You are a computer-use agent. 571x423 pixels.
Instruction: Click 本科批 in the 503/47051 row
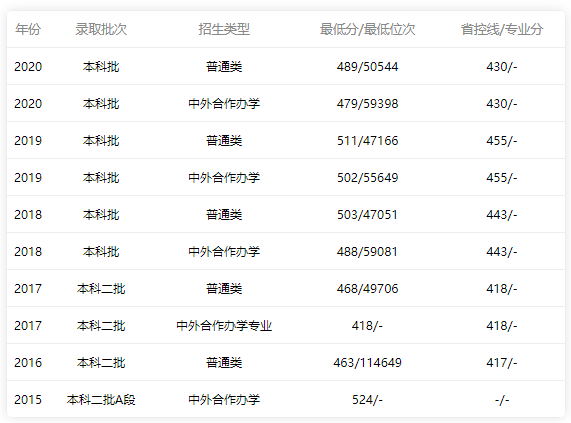[101, 215]
